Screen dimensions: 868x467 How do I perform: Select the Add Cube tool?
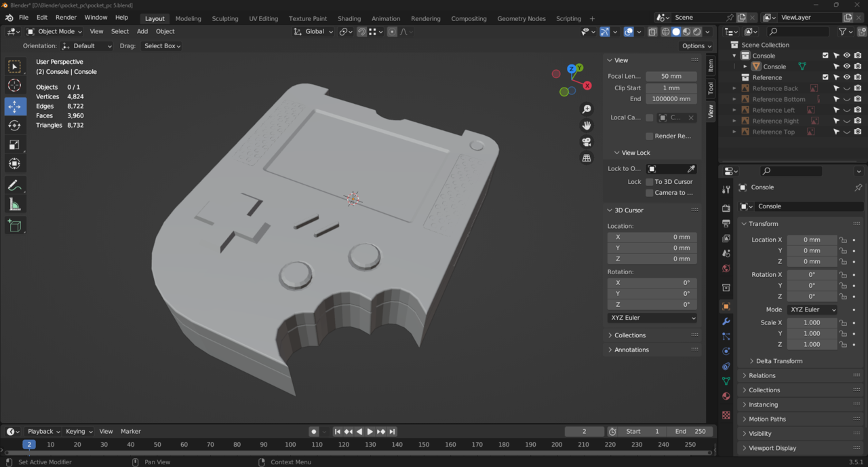click(x=14, y=226)
